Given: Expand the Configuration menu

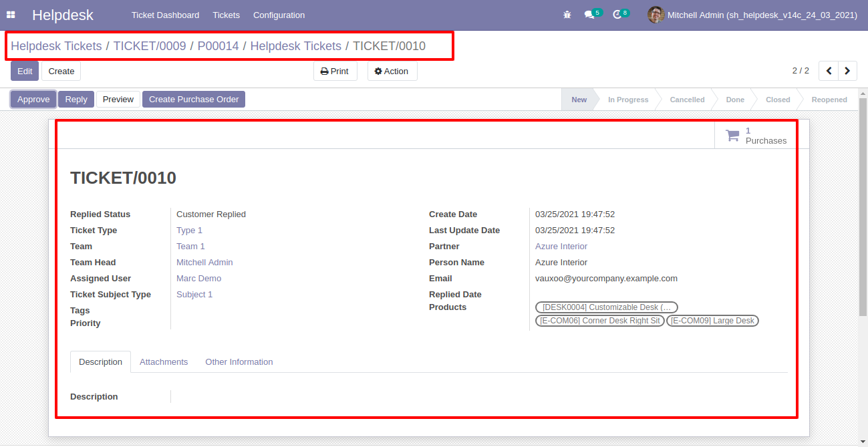Looking at the screenshot, I should tap(279, 15).
